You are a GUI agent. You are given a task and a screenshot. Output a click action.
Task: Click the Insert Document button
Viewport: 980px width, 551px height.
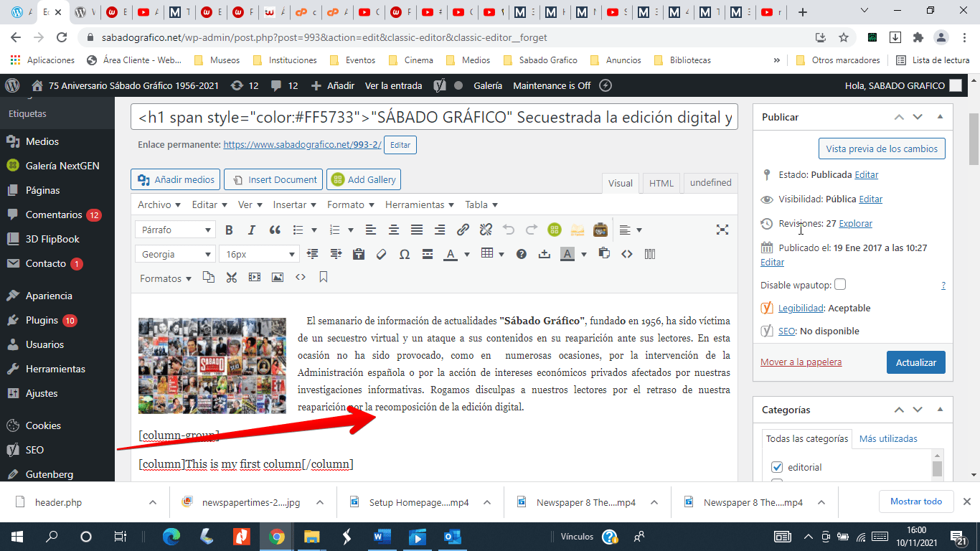[x=273, y=179]
